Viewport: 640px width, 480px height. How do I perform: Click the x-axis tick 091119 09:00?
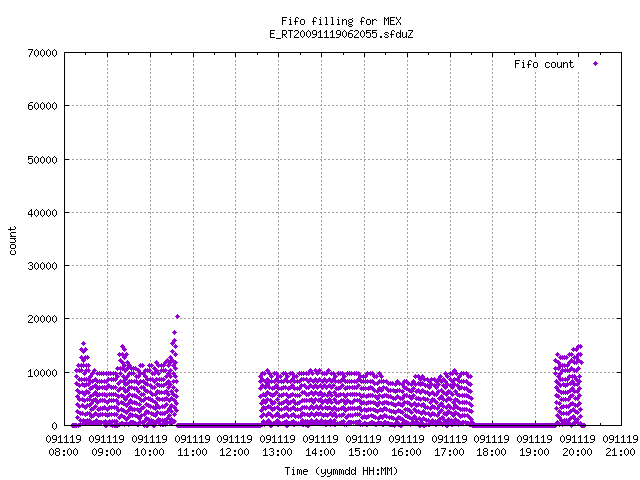click(107, 446)
